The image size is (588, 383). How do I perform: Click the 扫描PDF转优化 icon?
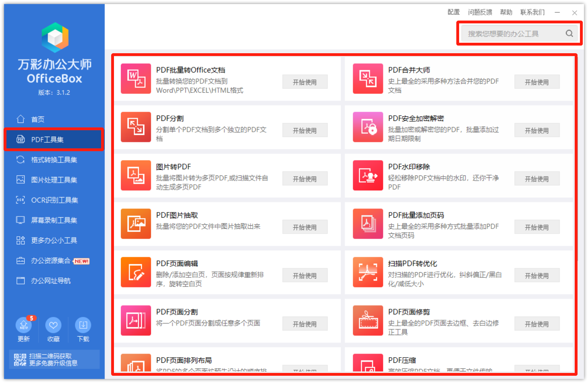[368, 272]
